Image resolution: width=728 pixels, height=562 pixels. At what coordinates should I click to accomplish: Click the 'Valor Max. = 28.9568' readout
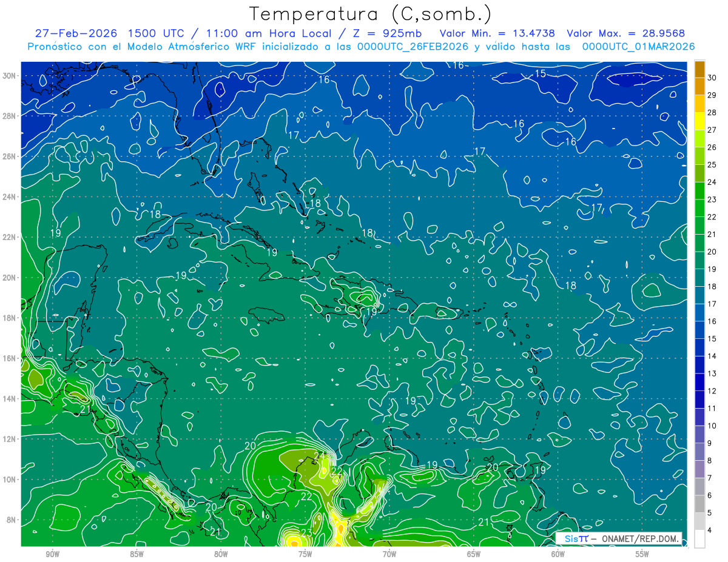point(625,33)
